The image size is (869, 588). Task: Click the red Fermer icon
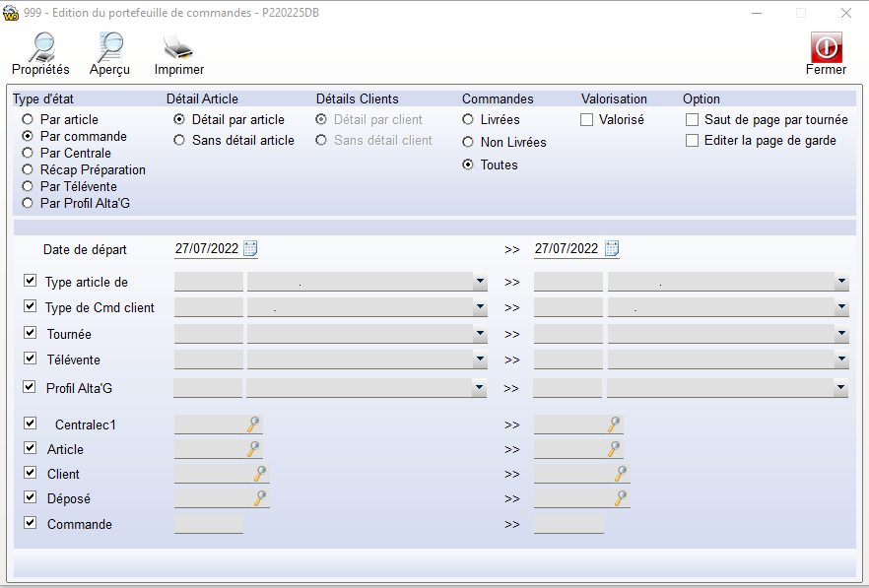coord(826,47)
